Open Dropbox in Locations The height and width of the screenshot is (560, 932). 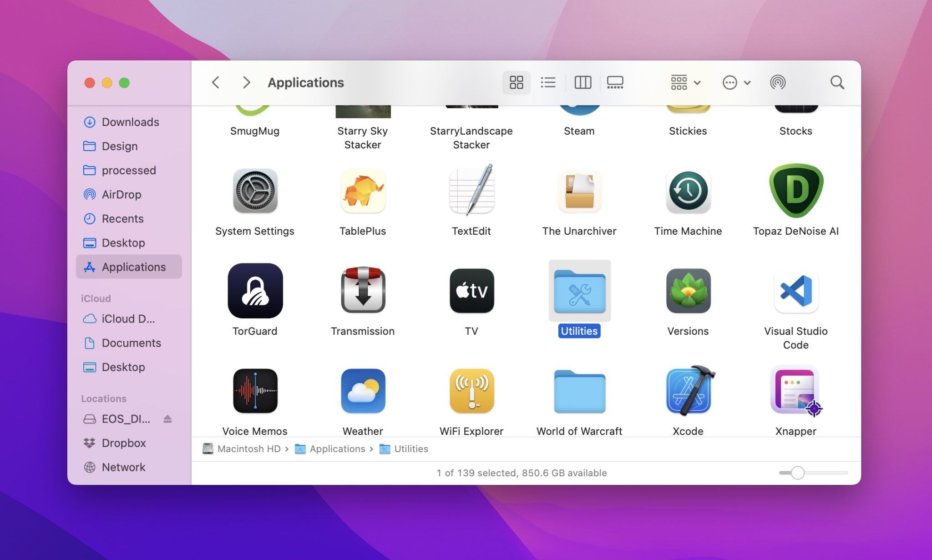point(129,443)
